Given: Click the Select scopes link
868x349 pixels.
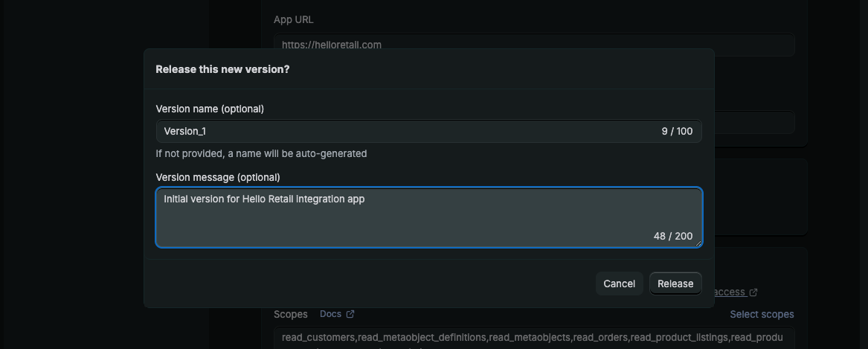Looking at the screenshot, I should 762,314.
